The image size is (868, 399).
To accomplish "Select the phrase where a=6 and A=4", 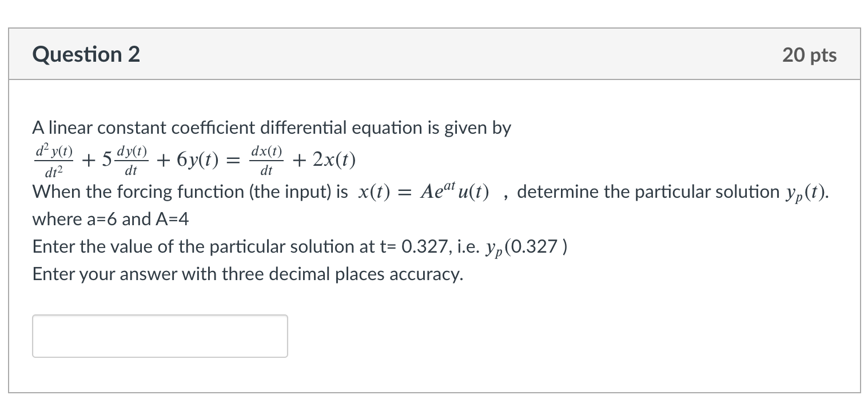I will pos(110,219).
